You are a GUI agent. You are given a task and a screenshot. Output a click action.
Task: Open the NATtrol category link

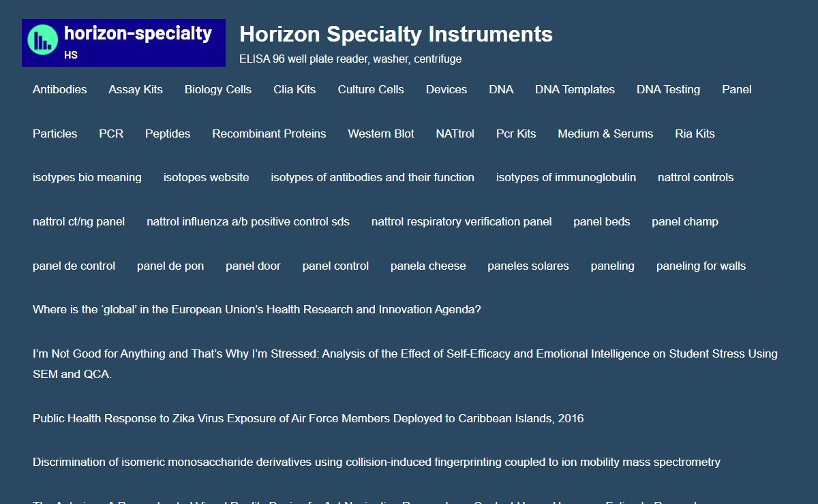coord(455,133)
